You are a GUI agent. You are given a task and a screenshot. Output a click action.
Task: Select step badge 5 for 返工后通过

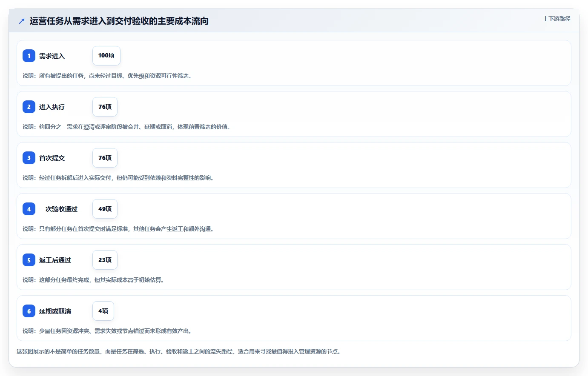pos(29,260)
